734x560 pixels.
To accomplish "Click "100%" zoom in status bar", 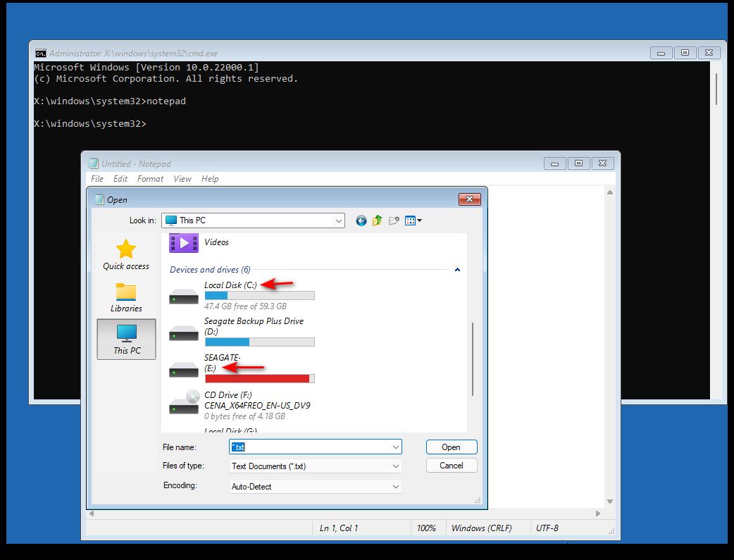I will [x=426, y=528].
